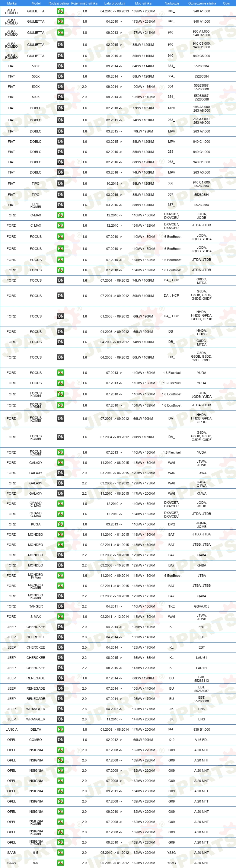Click diesel ON icon for Fiat Tipo Kombi
Viewport: 236px width, 868px height.
click(x=61, y=205)
